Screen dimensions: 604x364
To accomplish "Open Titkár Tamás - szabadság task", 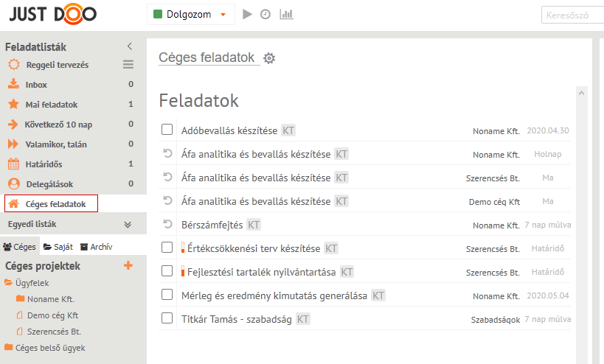I will pos(237,319).
